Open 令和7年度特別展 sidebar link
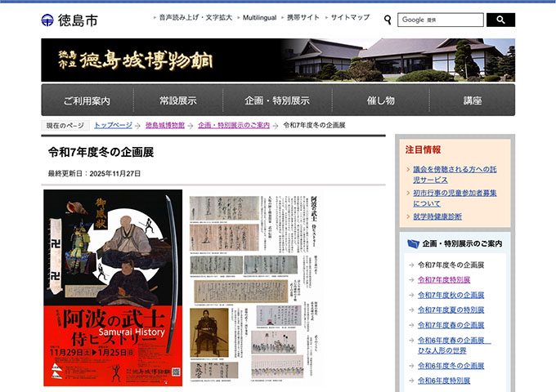This screenshot has height=392, width=556. pyautogui.click(x=444, y=280)
